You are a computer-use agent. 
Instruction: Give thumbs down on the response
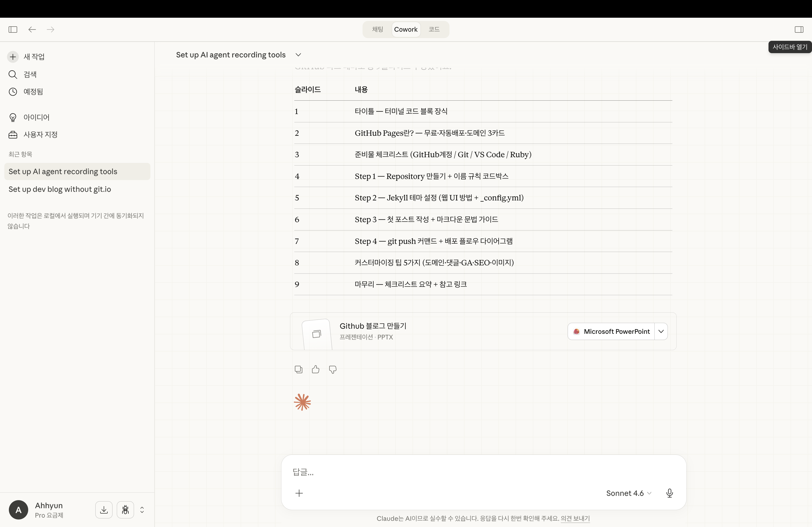tap(333, 369)
